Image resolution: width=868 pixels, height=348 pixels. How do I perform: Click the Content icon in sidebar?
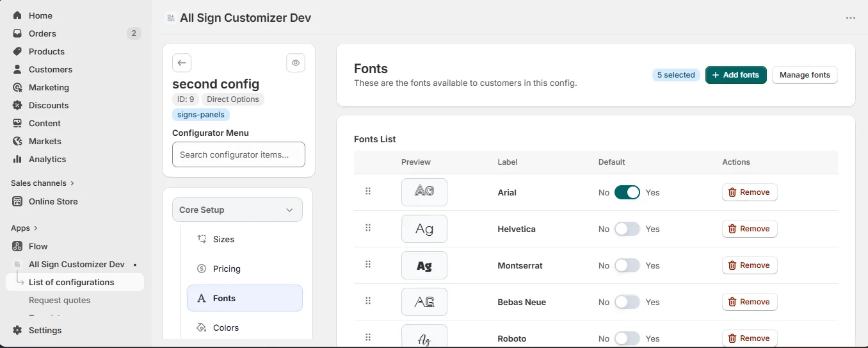click(17, 123)
